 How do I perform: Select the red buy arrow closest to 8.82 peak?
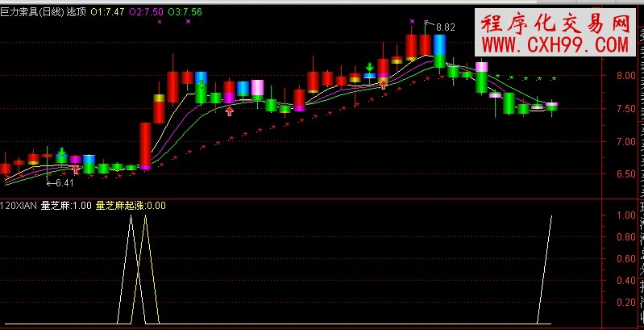384,81
